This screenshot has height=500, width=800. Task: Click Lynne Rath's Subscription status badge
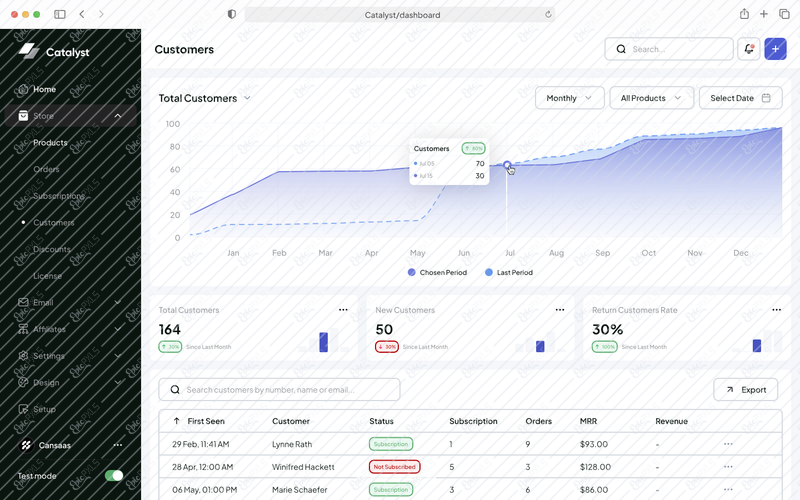coord(391,444)
